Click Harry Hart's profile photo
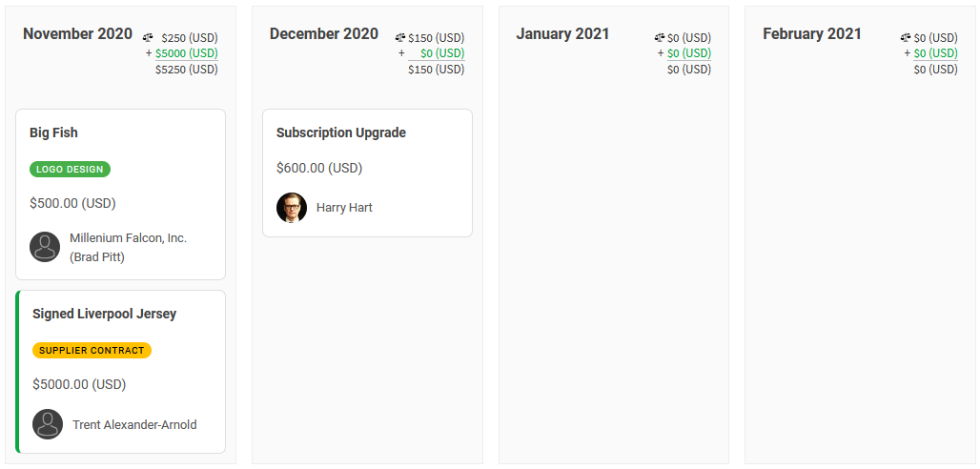 click(292, 208)
